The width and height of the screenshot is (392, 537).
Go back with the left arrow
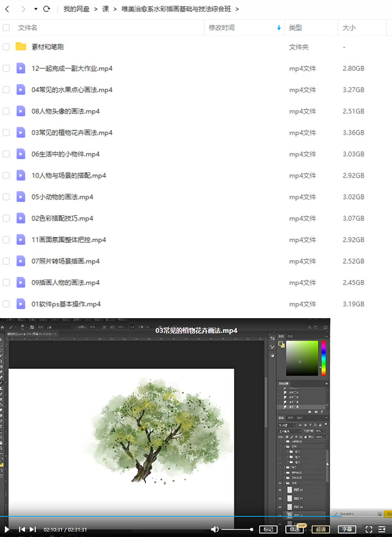(x=7, y=9)
